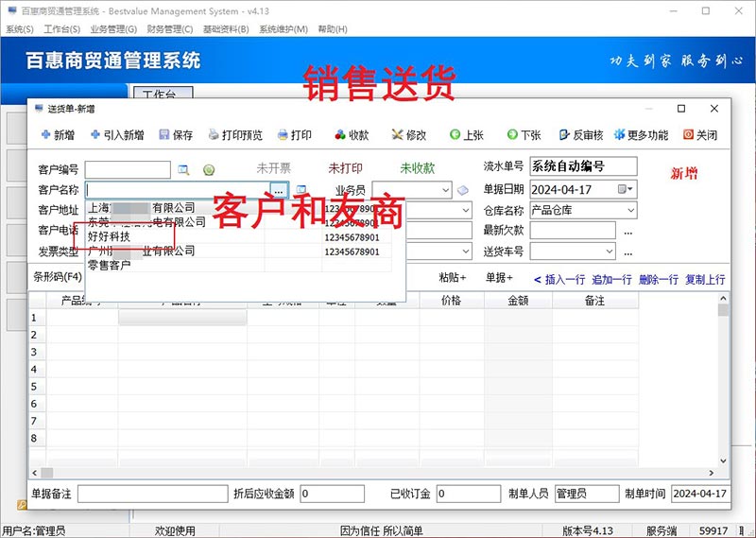Open 更多功能 more functions
This screenshot has height=538, width=756.
tap(641, 135)
